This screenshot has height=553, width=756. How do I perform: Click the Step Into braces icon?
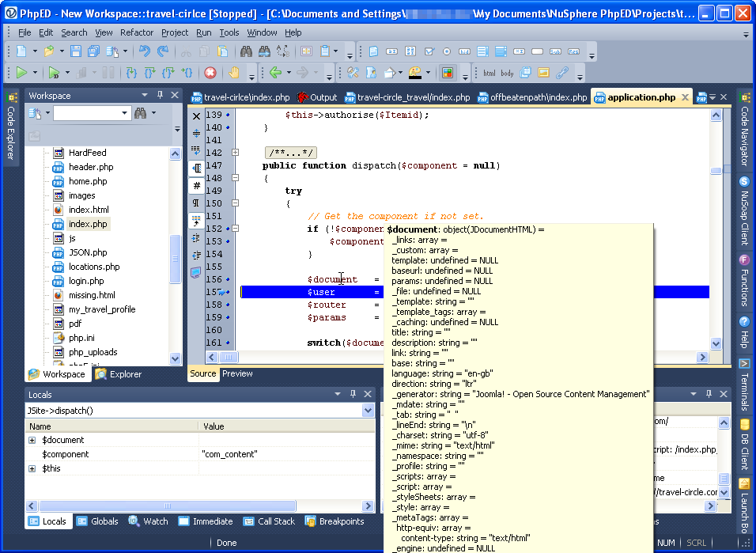tap(131, 73)
